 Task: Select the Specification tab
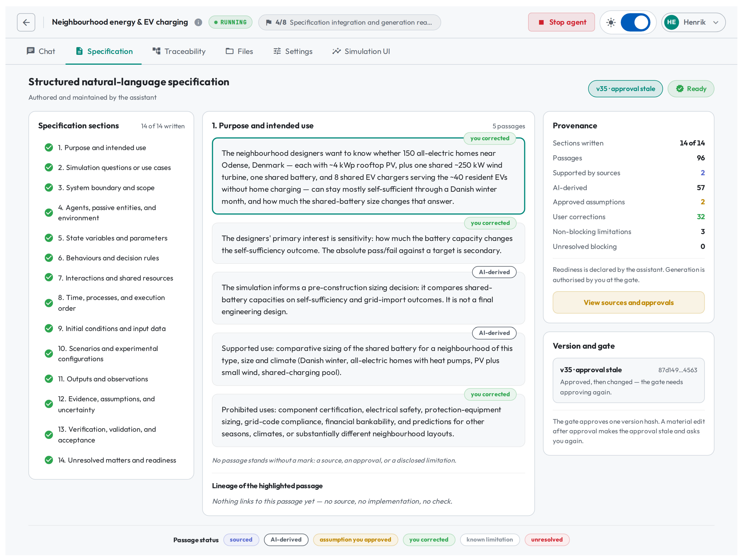pos(104,51)
